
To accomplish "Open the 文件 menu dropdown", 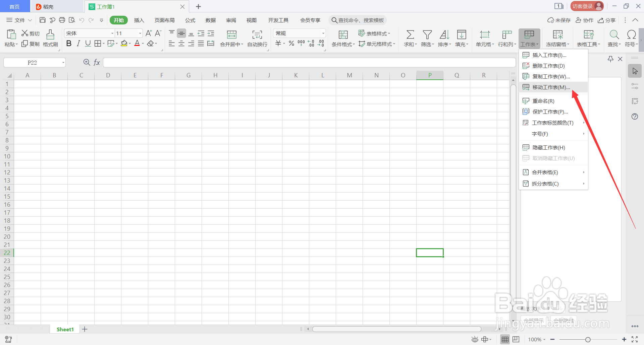I will pos(19,20).
